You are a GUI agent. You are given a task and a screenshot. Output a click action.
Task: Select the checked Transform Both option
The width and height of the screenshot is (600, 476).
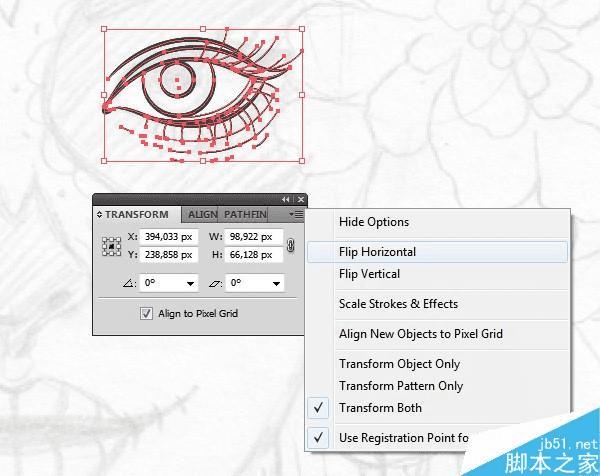(x=437, y=408)
